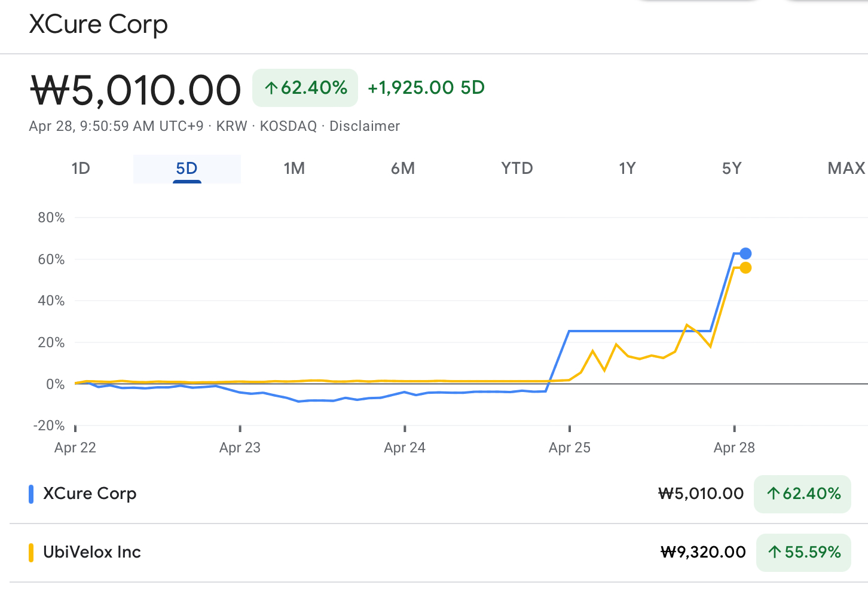868x600 pixels.
Task: Switch chart to YTD view
Action: coord(517,169)
